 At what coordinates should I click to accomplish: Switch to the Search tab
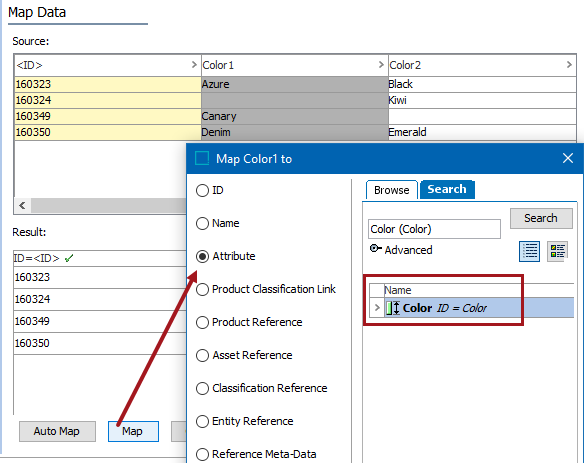click(447, 190)
